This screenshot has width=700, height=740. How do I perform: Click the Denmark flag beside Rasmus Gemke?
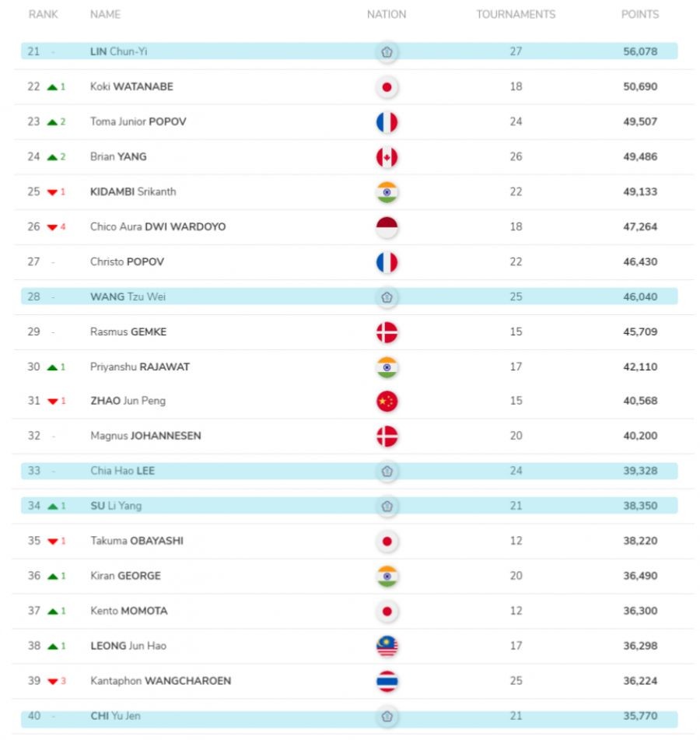point(387,332)
